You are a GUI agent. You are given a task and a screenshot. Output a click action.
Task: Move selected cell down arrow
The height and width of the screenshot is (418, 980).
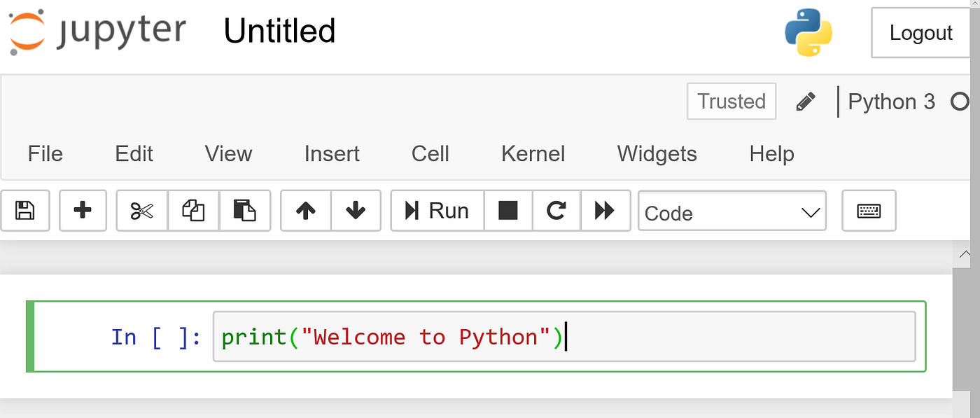(356, 210)
